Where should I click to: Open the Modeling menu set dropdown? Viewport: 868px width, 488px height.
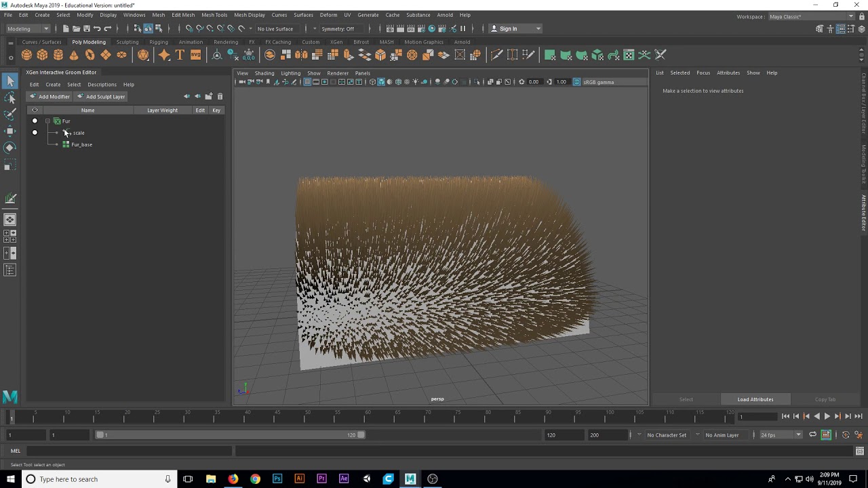tap(27, 28)
